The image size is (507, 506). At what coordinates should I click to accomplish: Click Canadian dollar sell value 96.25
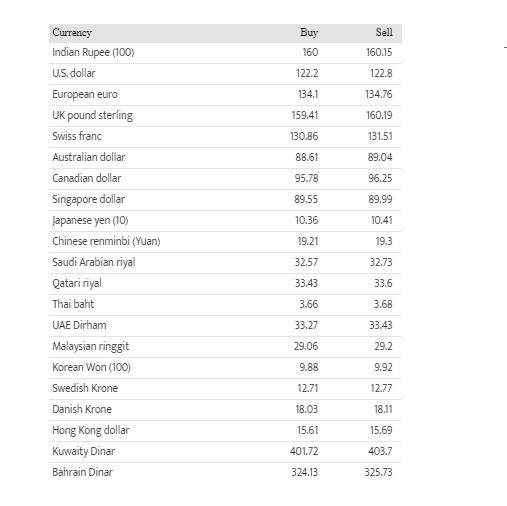[x=380, y=178]
